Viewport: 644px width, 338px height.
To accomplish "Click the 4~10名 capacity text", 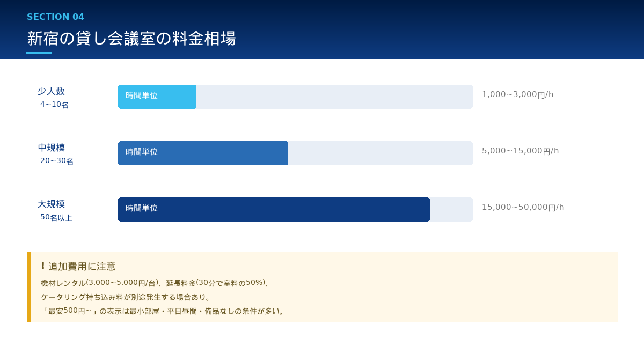I will click(54, 105).
